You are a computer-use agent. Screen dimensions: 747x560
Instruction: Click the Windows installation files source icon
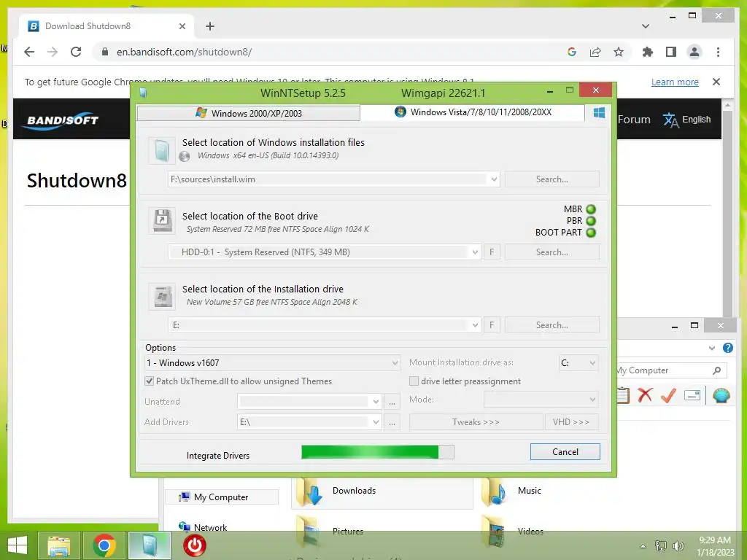(x=161, y=150)
